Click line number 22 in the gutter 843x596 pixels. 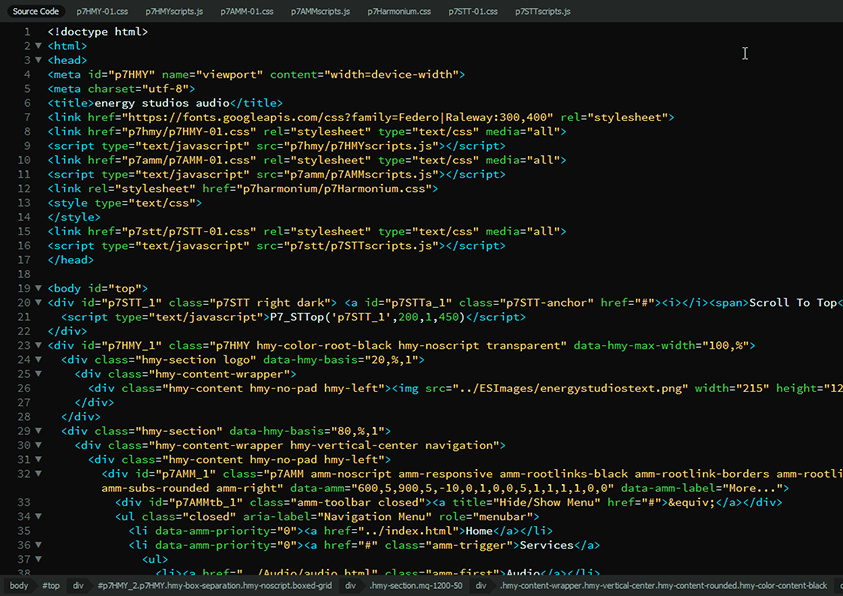(x=24, y=331)
